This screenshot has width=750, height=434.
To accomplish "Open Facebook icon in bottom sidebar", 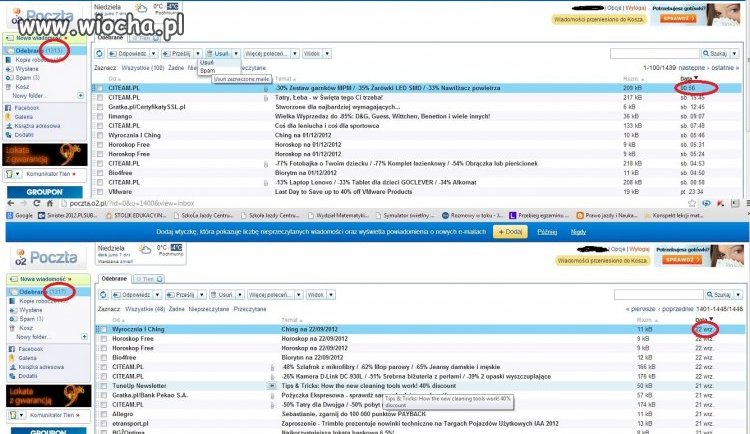I will (11, 349).
